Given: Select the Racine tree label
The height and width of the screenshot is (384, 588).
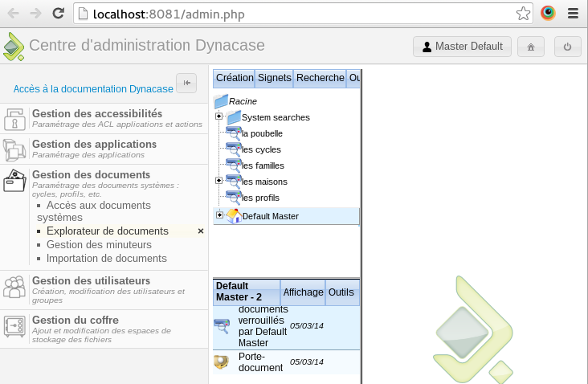Looking at the screenshot, I should 243,102.
